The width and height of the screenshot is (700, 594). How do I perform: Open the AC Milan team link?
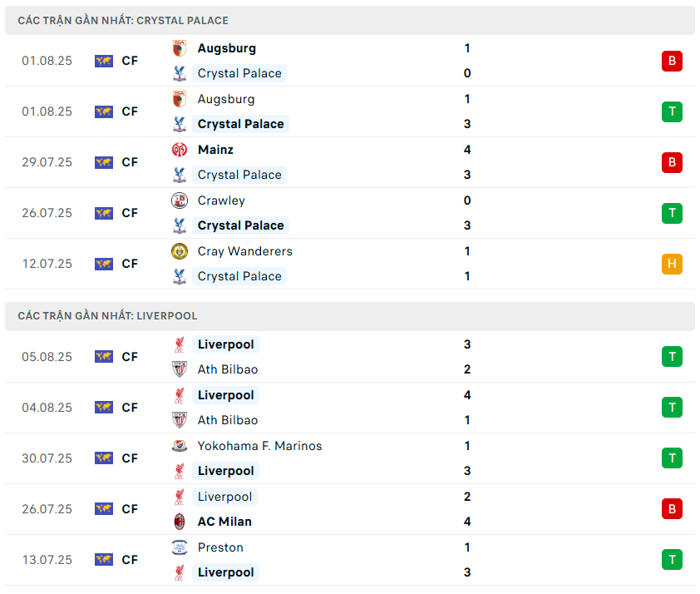[x=224, y=522]
